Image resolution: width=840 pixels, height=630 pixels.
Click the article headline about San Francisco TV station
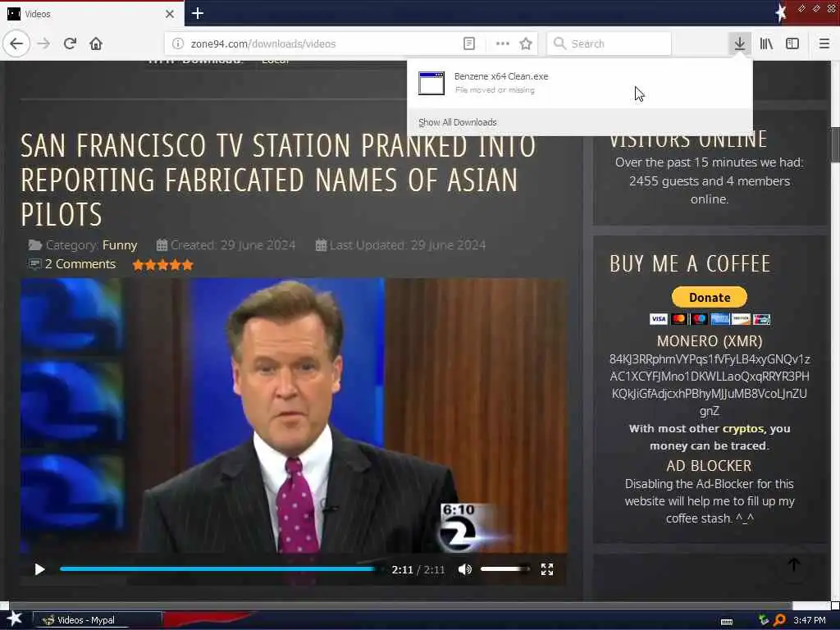coord(279,180)
